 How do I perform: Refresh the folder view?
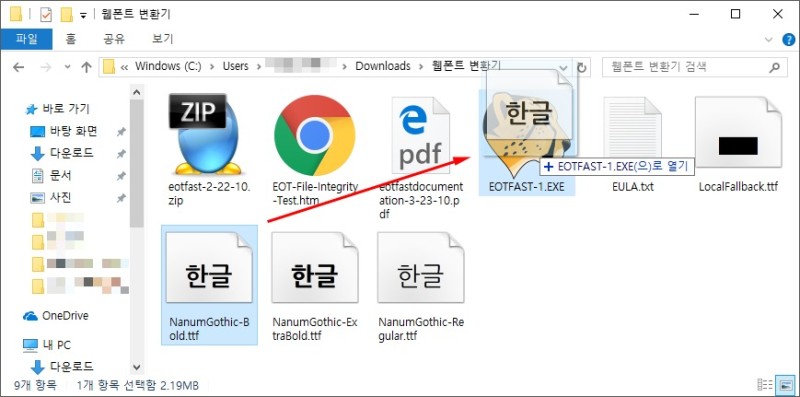coord(582,67)
